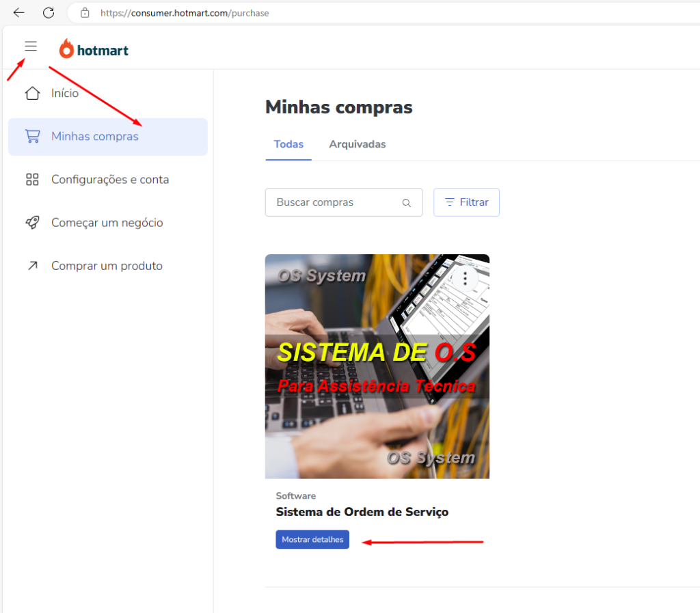Click the Configurações grid icon
This screenshot has width=700, height=613.
coord(33,179)
